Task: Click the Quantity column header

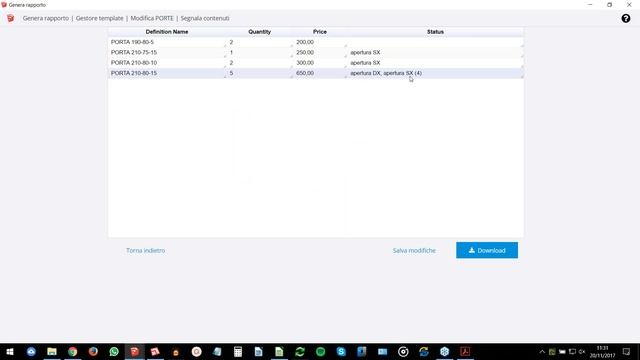Action: [x=260, y=32]
